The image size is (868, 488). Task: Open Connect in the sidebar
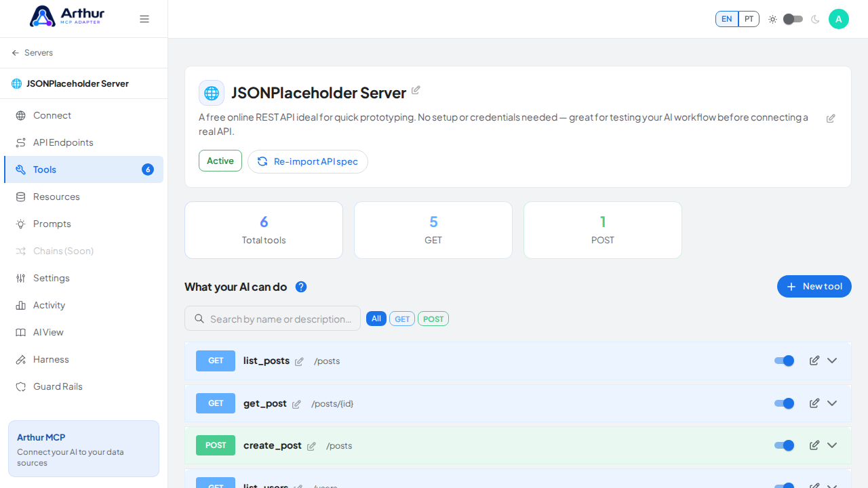tap(84, 115)
